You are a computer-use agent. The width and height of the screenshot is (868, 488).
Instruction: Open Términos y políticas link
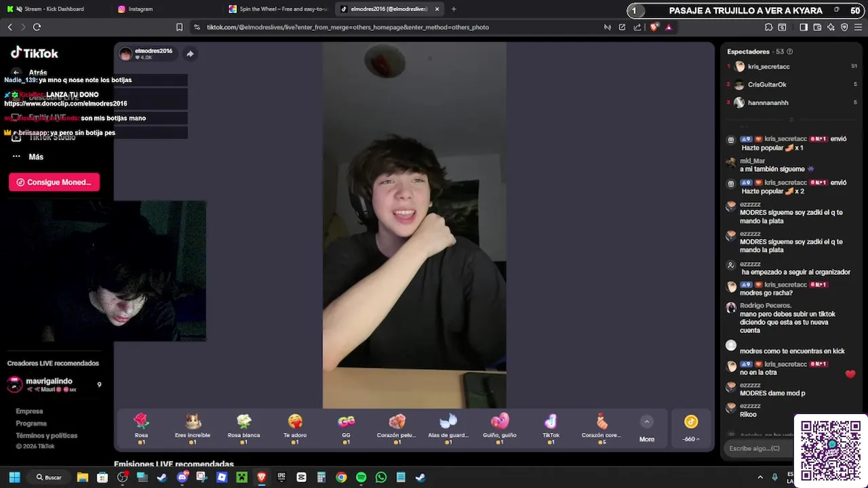coord(47,436)
